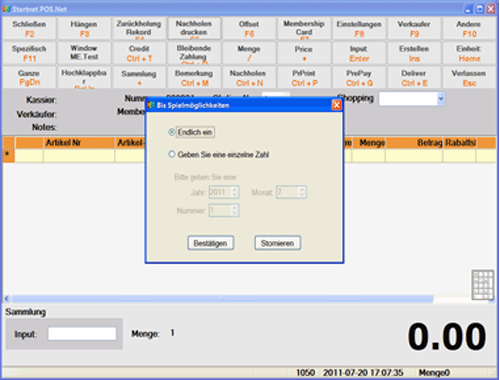Click the Ganze PgDn button
Screen dimensions: 500x380
pos(29,77)
